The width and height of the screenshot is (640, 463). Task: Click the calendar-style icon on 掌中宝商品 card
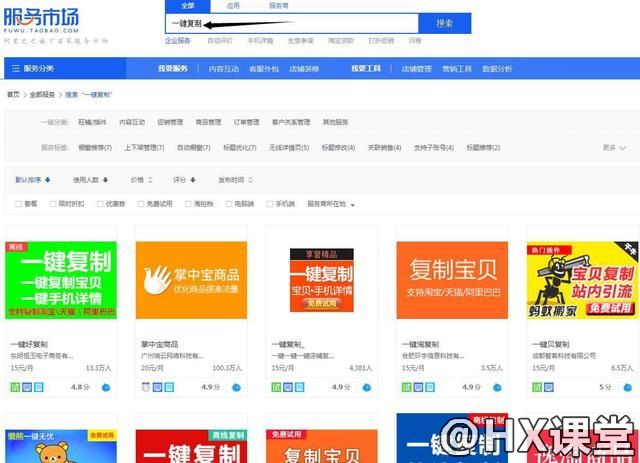click(x=146, y=387)
